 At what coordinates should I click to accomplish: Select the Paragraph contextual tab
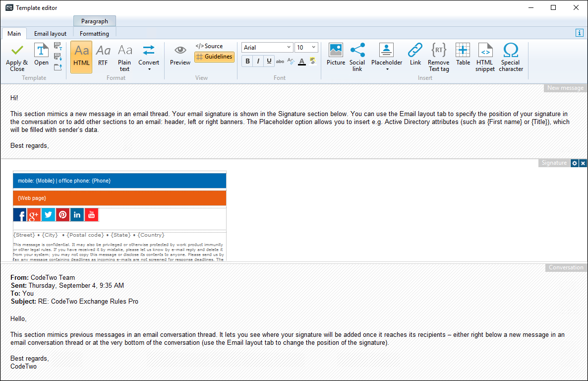pyautogui.click(x=95, y=21)
